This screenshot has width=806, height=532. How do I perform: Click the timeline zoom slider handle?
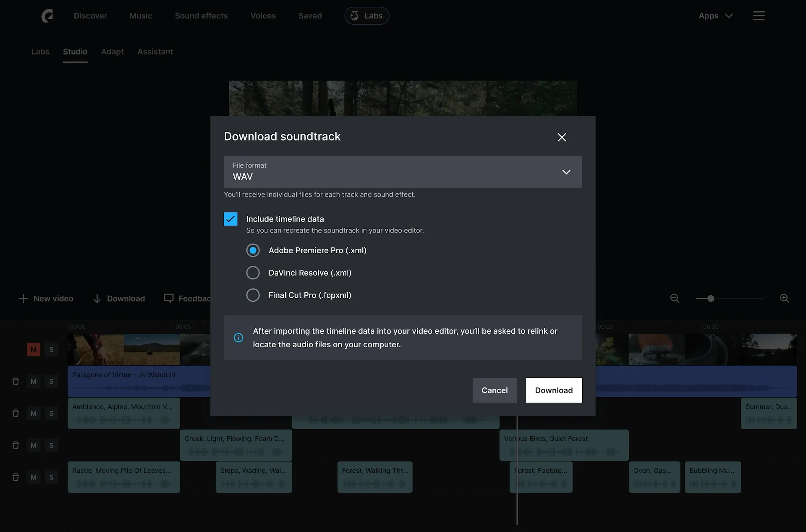(711, 299)
